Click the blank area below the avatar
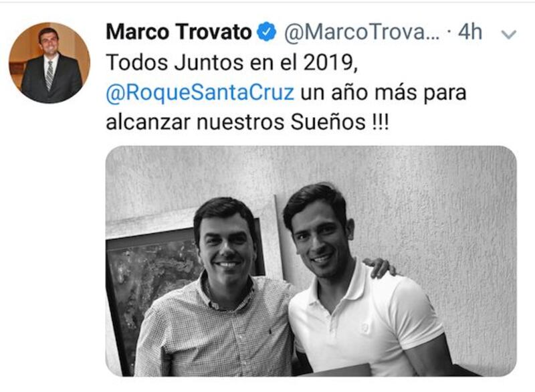The image size is (535, 392). pos(49,239)
